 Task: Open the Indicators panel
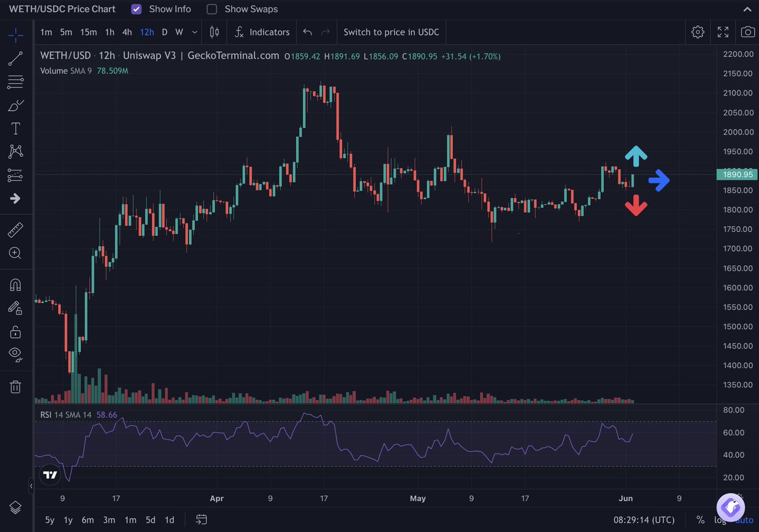tap(262, 32)
